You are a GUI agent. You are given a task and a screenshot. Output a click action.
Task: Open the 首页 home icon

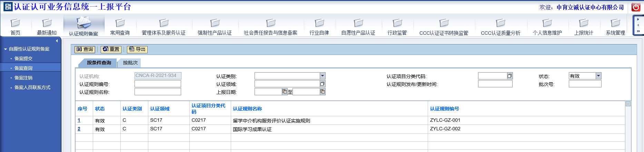click(x=15, y=23)
